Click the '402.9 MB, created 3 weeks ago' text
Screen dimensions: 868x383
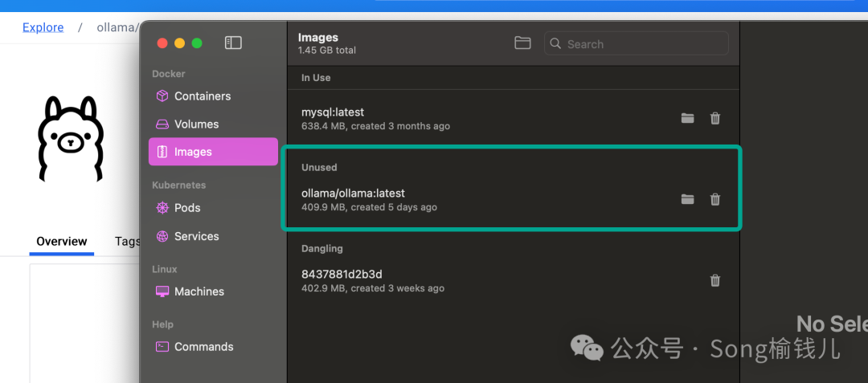click(x=373, y=288)
